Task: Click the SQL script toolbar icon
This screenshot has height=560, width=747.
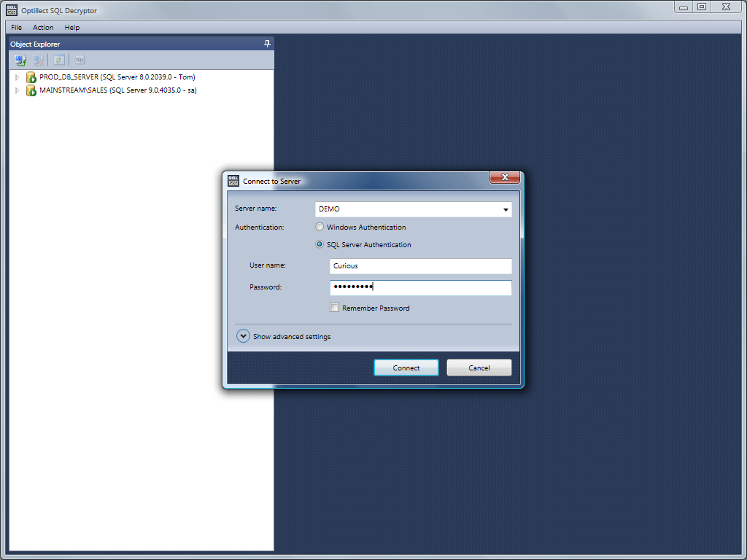Action: [x=80, y=60]
